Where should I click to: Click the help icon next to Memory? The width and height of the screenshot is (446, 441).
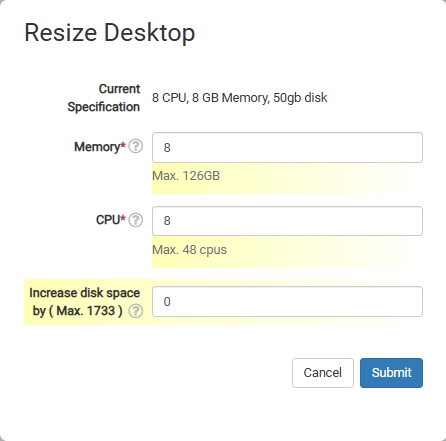(136, 146)
